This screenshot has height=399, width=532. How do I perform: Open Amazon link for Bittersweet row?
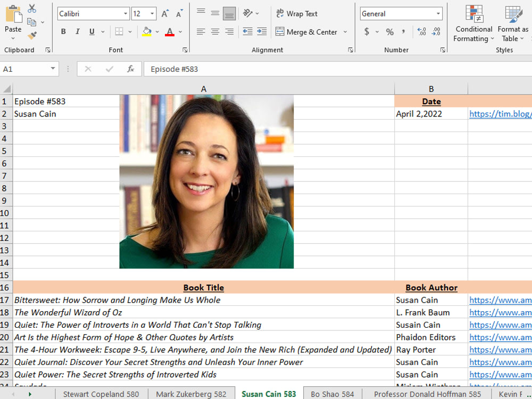tap(500, 300)
